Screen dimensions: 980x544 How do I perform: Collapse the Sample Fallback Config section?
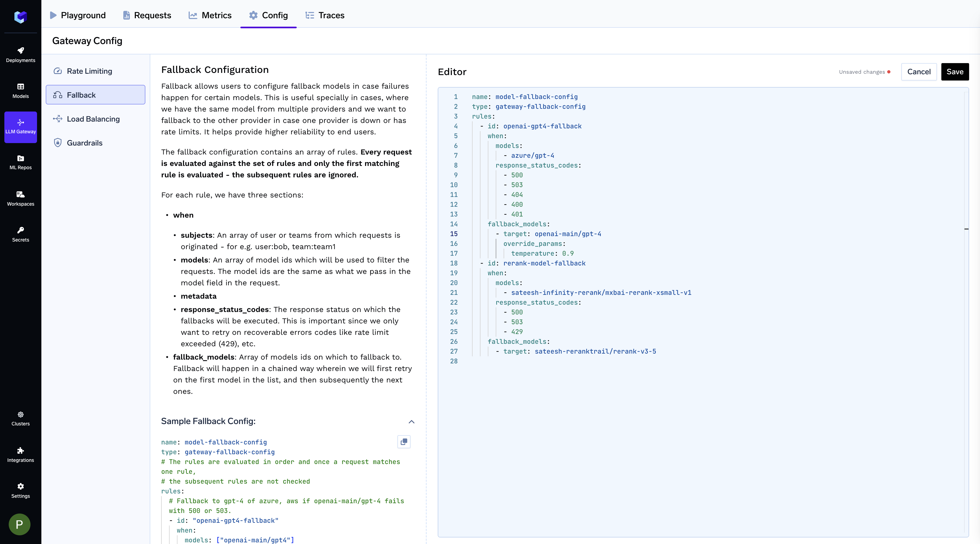411,422
